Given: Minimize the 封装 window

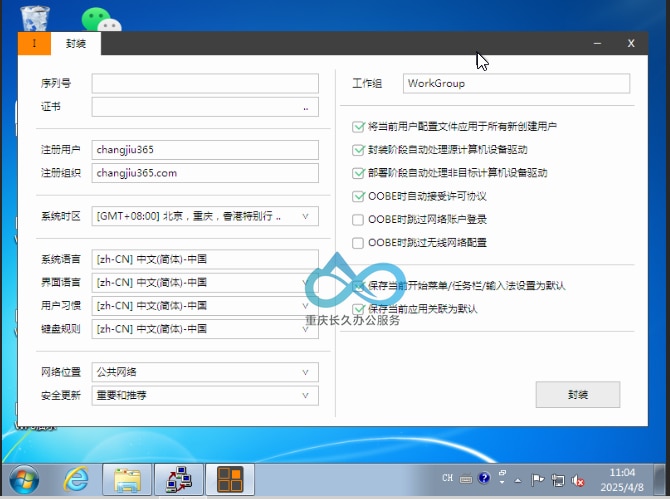Looking at the screenshot, I should point(597,44).
